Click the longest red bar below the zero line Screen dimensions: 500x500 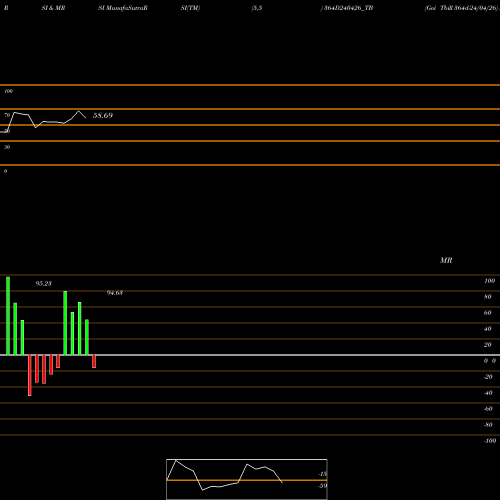30,375
